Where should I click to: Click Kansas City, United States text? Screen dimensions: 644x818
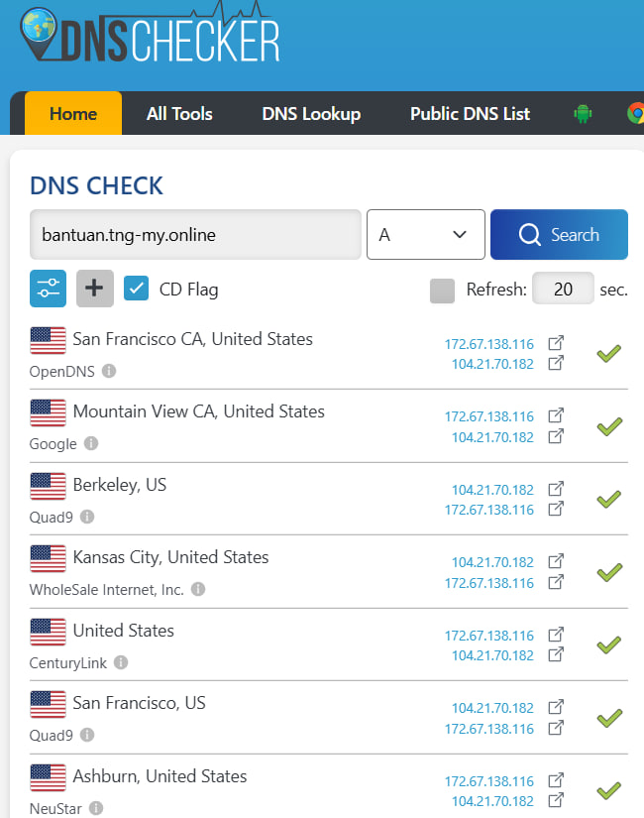click(x=170, y=557)
